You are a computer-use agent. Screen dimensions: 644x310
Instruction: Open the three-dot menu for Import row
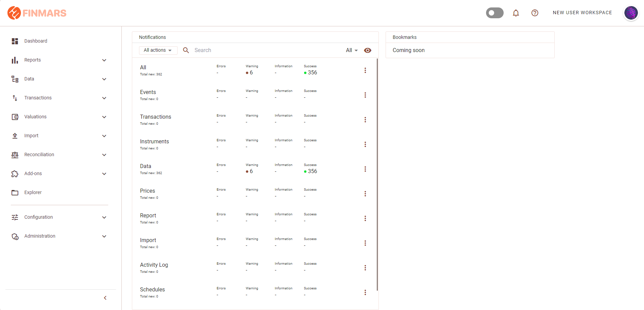pyautogui.click(x=365, y=243)
